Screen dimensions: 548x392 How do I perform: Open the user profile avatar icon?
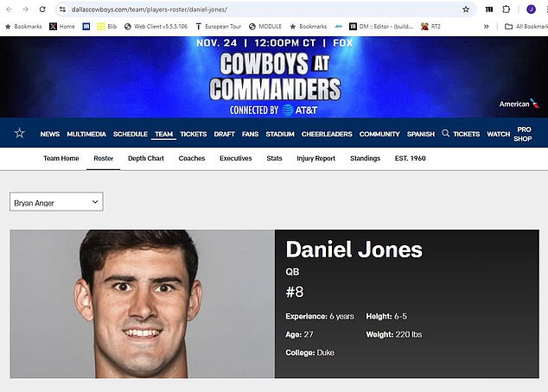532,9
